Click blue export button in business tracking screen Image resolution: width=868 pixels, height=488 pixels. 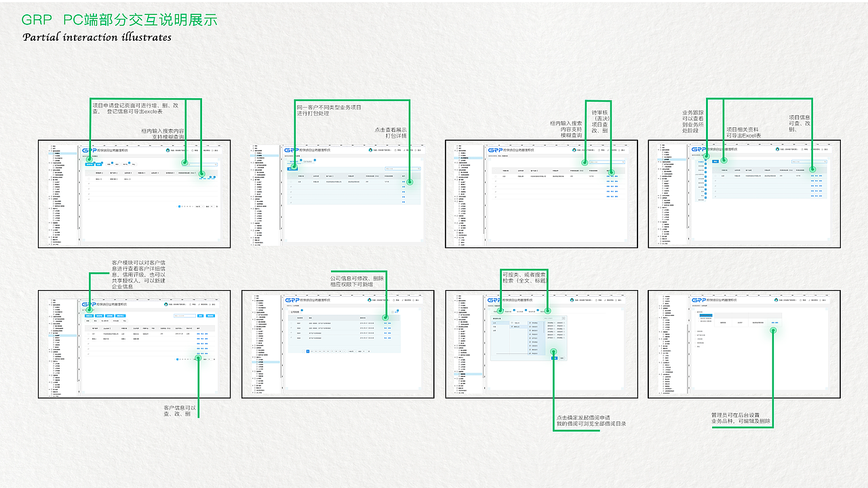click(715, 161)
